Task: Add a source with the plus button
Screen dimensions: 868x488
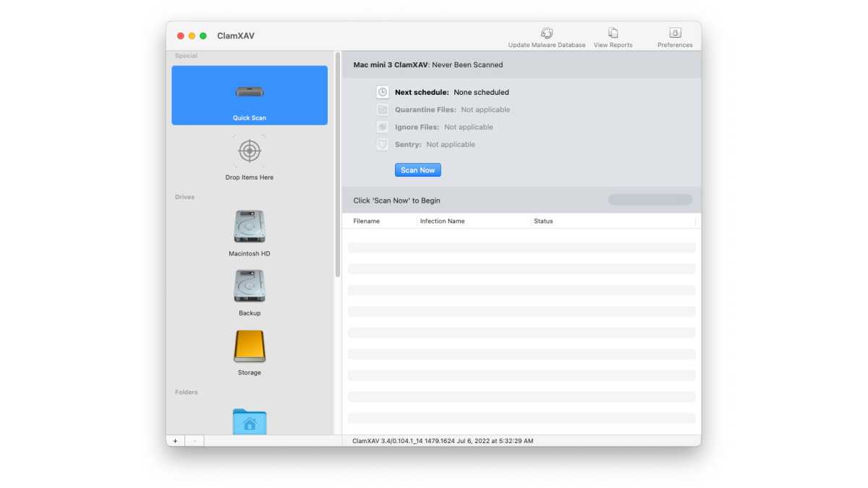Action: pos(175,440)
